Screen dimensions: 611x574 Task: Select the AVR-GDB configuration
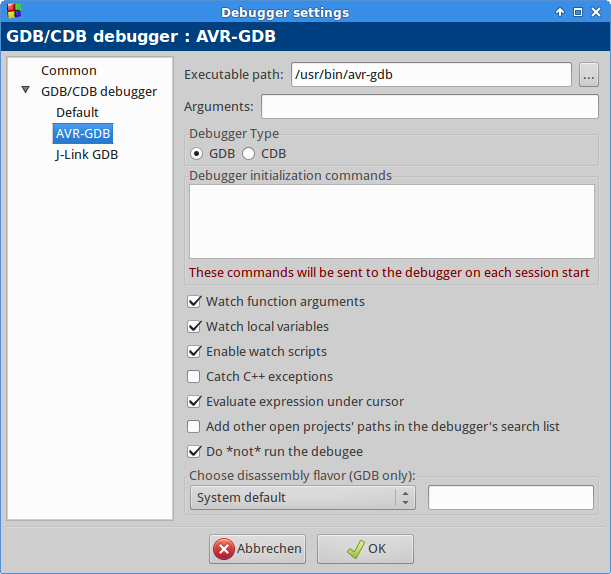click(x=83, y=134)
